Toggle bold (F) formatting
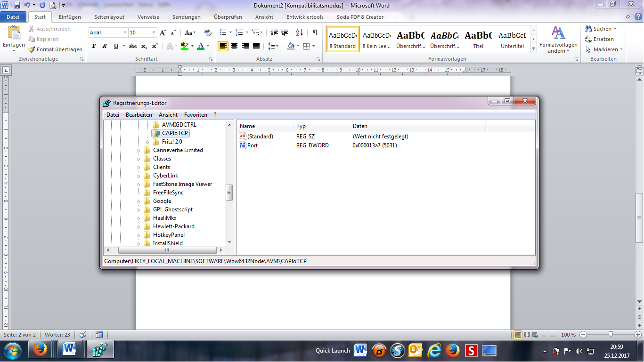 (x=94, y=46)
